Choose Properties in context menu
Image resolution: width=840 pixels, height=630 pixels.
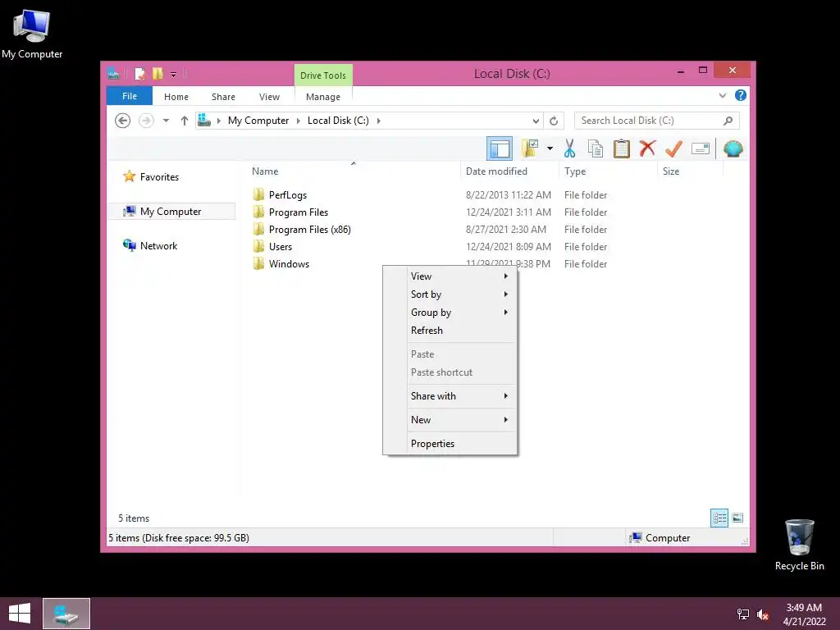point(450,444)
